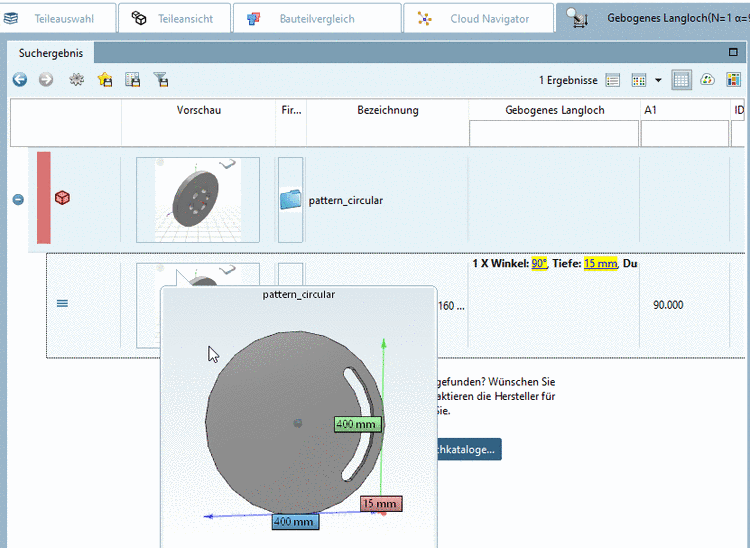Click the red 15 mm dimension label

pyautogui.click(x=381, y=504)
